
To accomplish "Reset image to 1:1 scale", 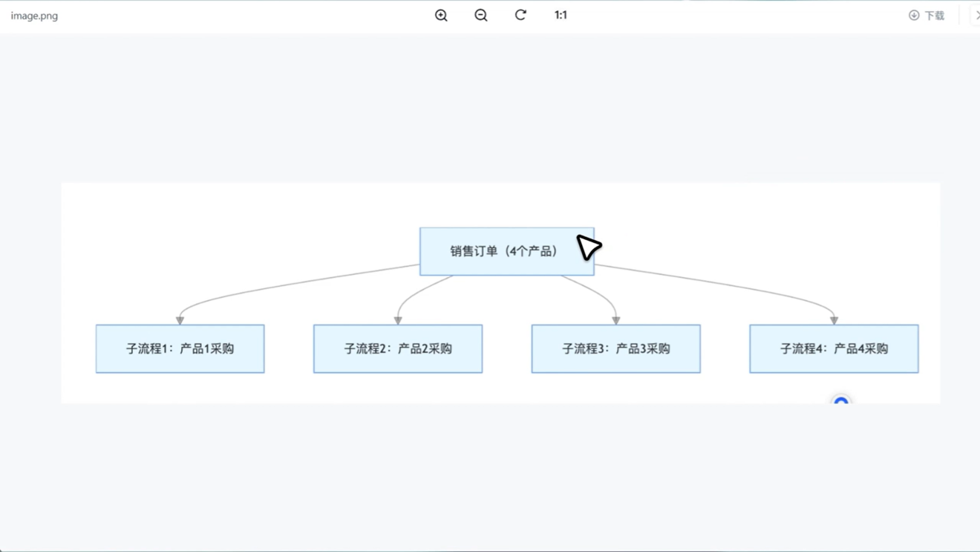I will [561, 15].
